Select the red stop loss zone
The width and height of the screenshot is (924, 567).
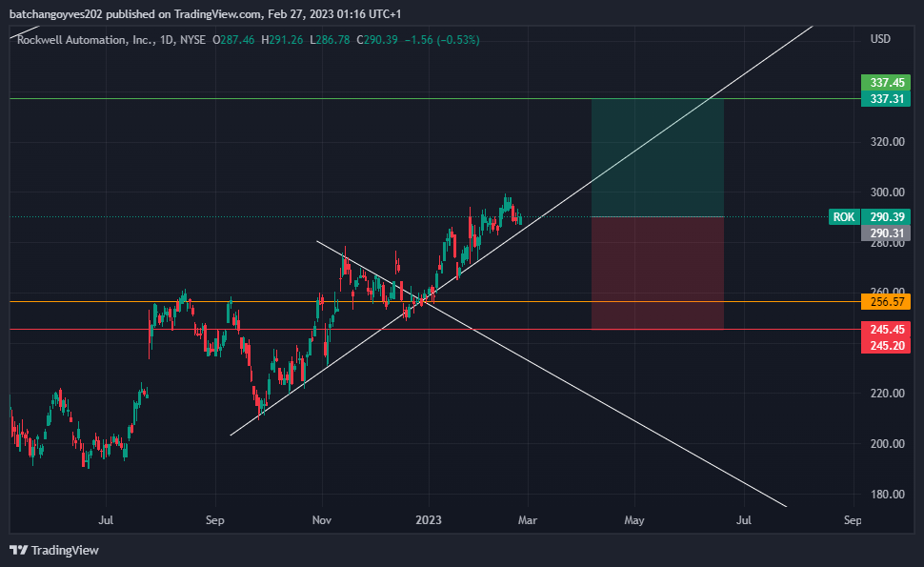(657, 273)
